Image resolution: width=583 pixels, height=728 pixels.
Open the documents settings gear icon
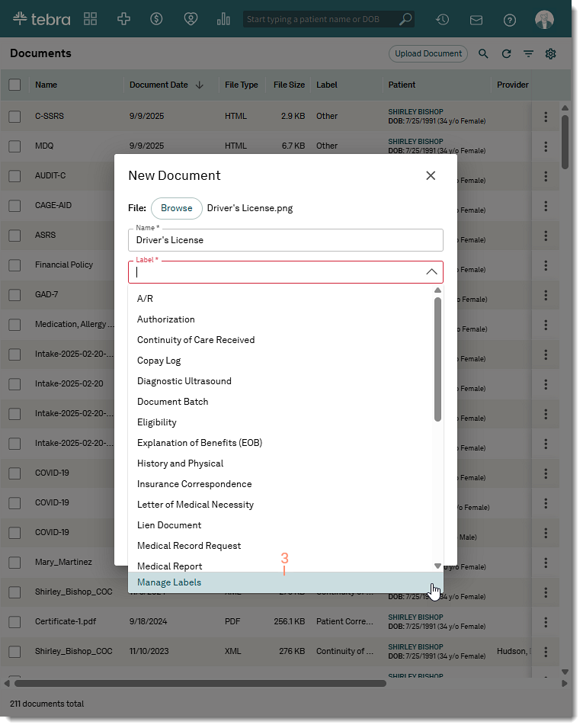(550, 54)
